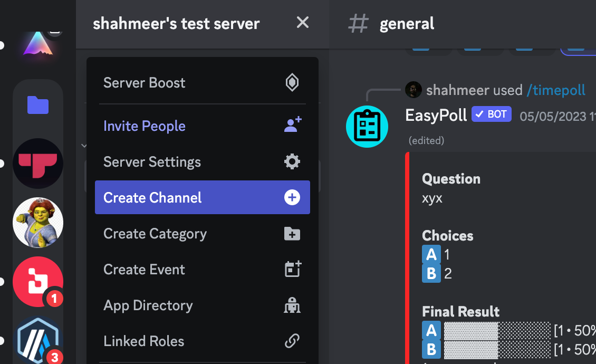Click the general channel title
Screen dimensions: 596x364
coord(407,24)
